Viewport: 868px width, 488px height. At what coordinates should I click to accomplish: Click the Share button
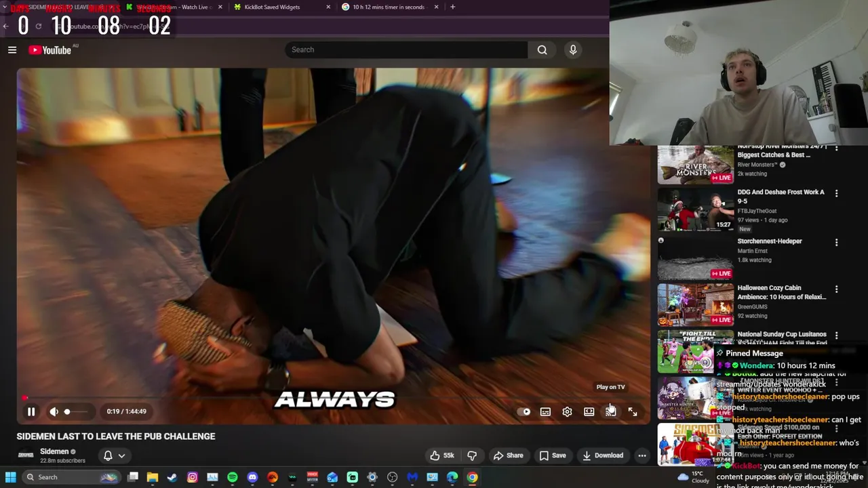(508, 455)
